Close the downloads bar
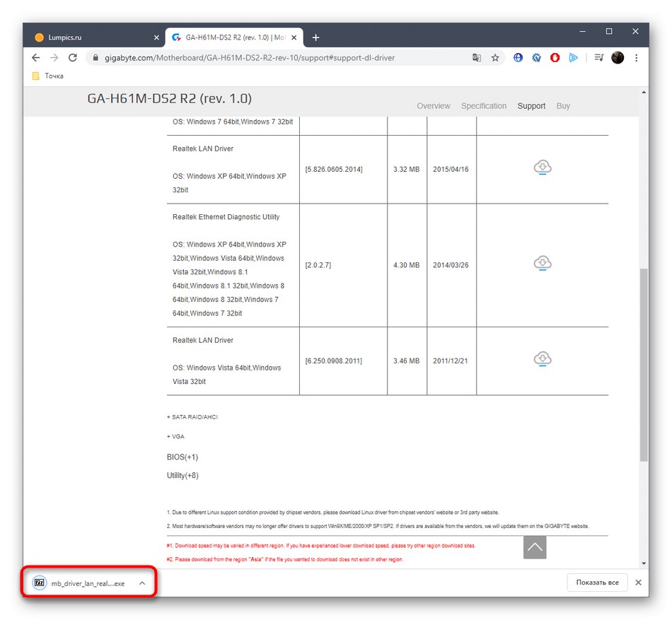 [x=638, y=583]
